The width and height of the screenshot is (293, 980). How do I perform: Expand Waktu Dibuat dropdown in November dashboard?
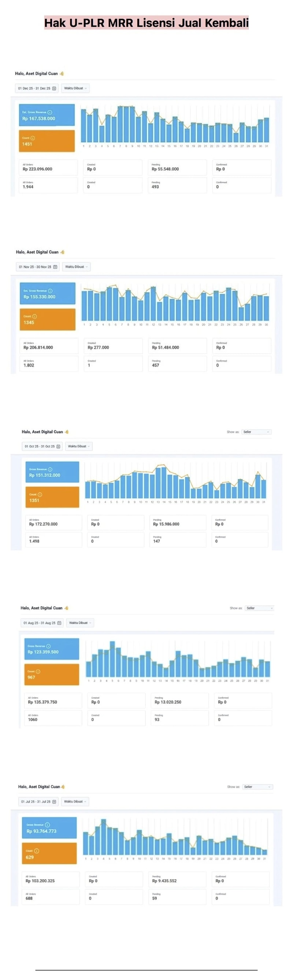(x=76, y=267)
